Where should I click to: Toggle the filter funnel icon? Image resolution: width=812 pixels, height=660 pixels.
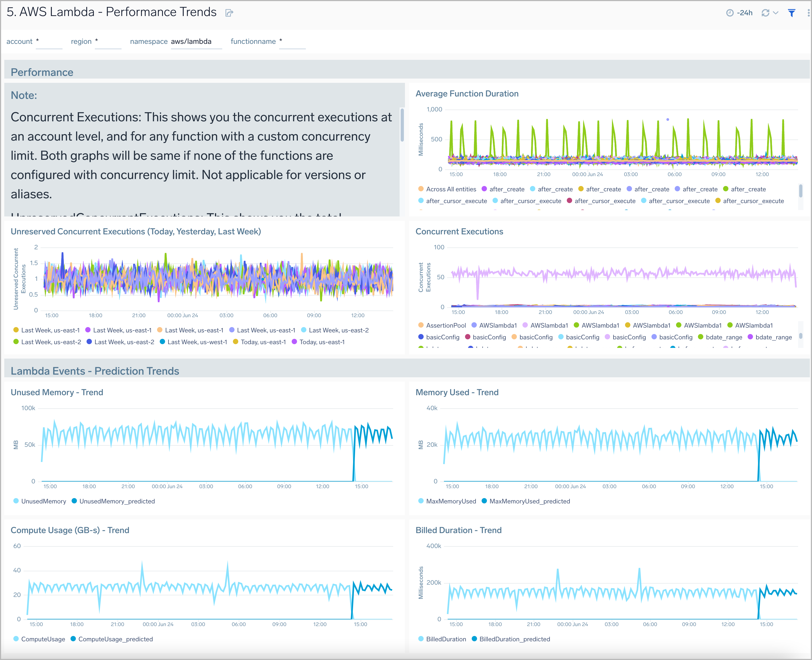pyautogui.click(x=792, y=13)
